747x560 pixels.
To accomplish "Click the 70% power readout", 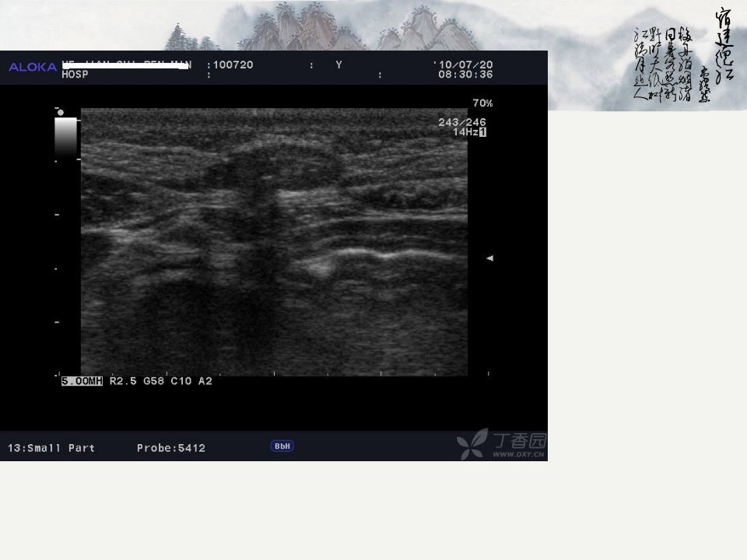I will point(482,103).
